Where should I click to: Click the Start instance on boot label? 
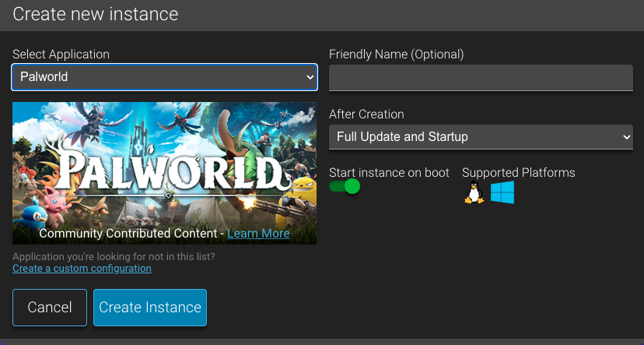389,173
